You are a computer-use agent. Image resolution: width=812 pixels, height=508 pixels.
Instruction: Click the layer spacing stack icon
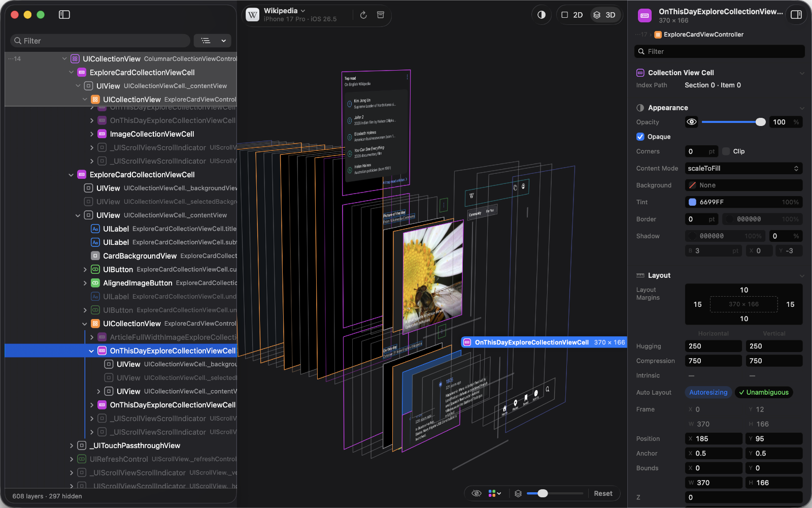pos(518,493)
